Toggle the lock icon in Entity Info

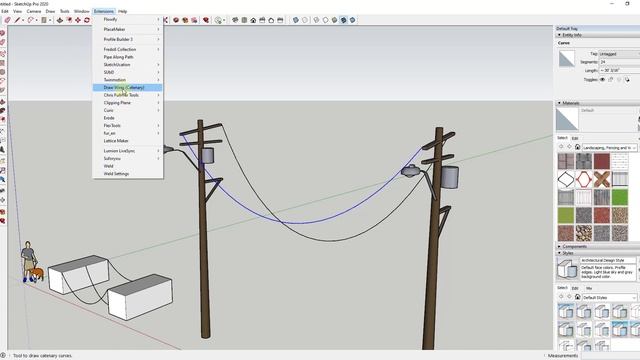(x=611, y=80)
